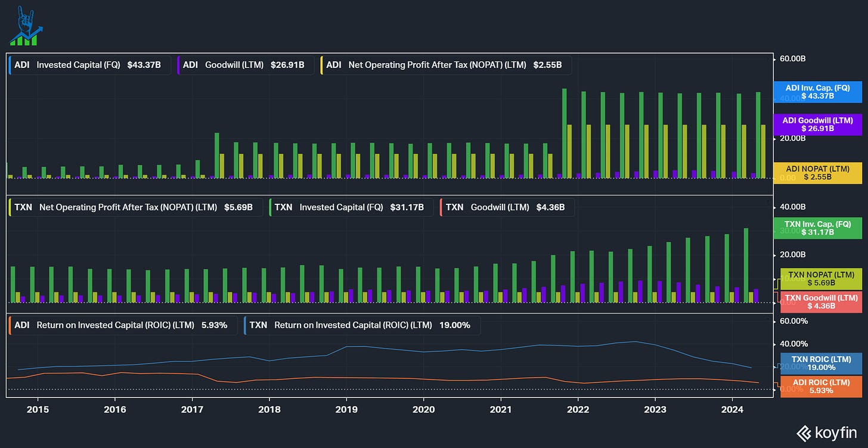Click the 2016 label on the time axis
Viewport: 868px width, 448px height.
point(114,409)
